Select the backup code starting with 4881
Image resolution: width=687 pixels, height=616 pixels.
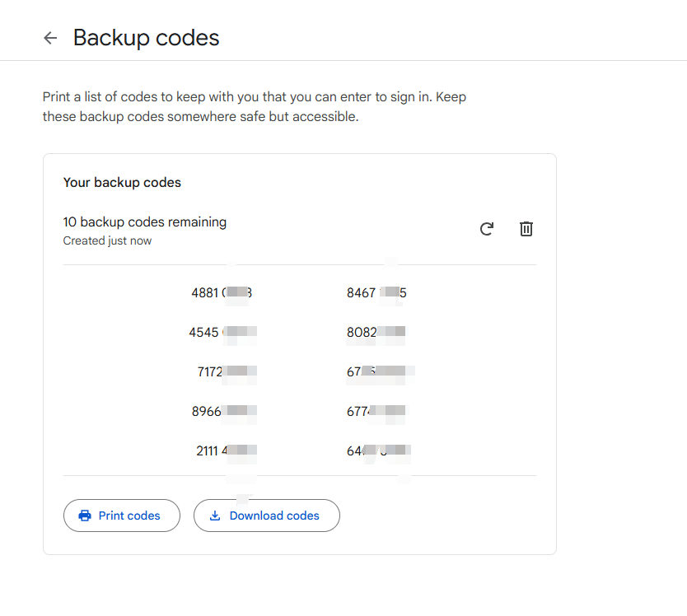coord(221,292)
